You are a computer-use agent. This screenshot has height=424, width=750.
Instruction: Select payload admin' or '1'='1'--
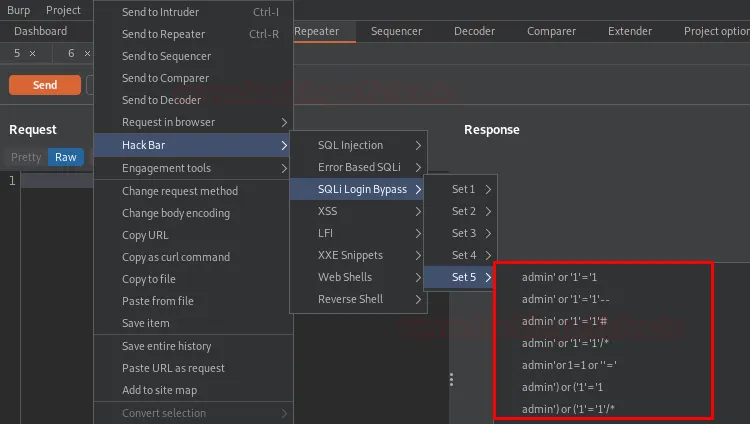[x=566, y=299]
